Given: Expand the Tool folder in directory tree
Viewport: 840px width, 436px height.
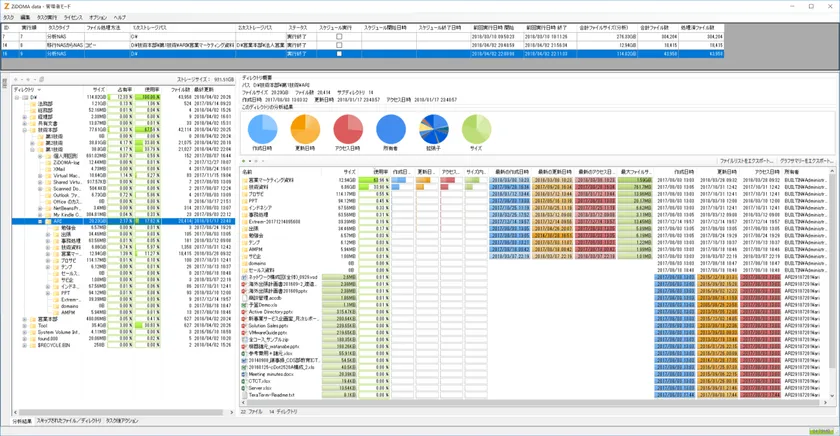Looking at the screenshot, I should 26,326.
